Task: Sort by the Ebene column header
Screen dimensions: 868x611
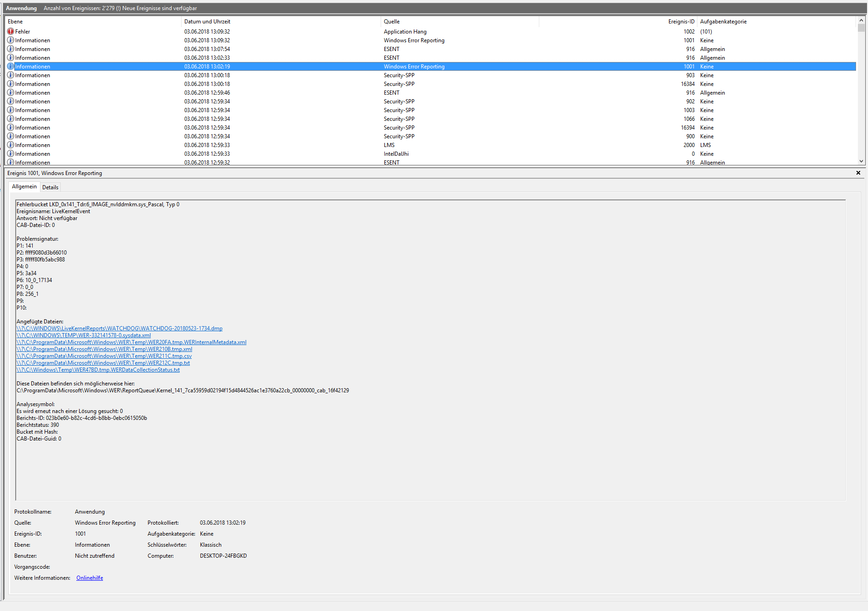Action: point(93,22)
